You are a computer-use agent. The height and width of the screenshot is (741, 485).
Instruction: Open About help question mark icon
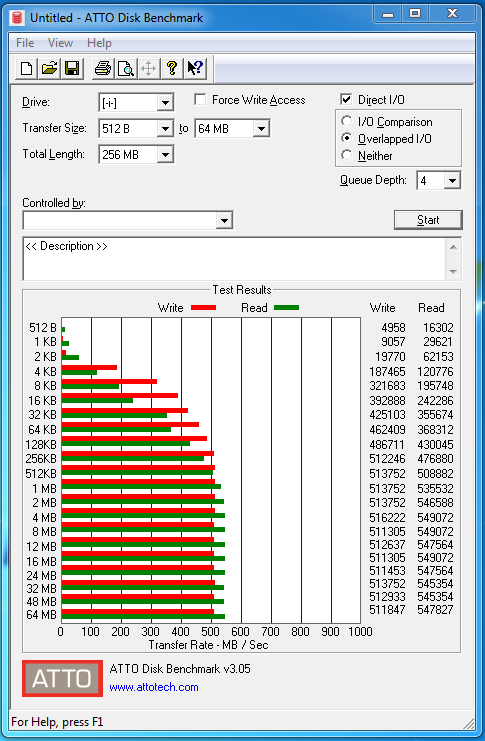tap(172, 69)
